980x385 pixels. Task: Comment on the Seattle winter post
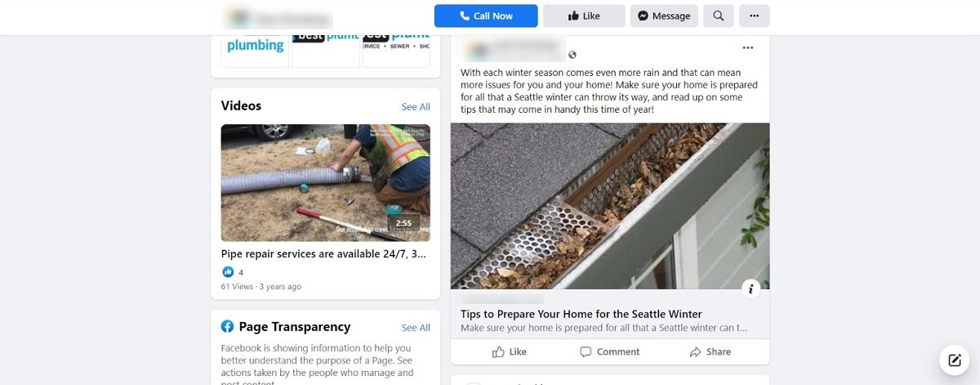click(x=609, y=351)
